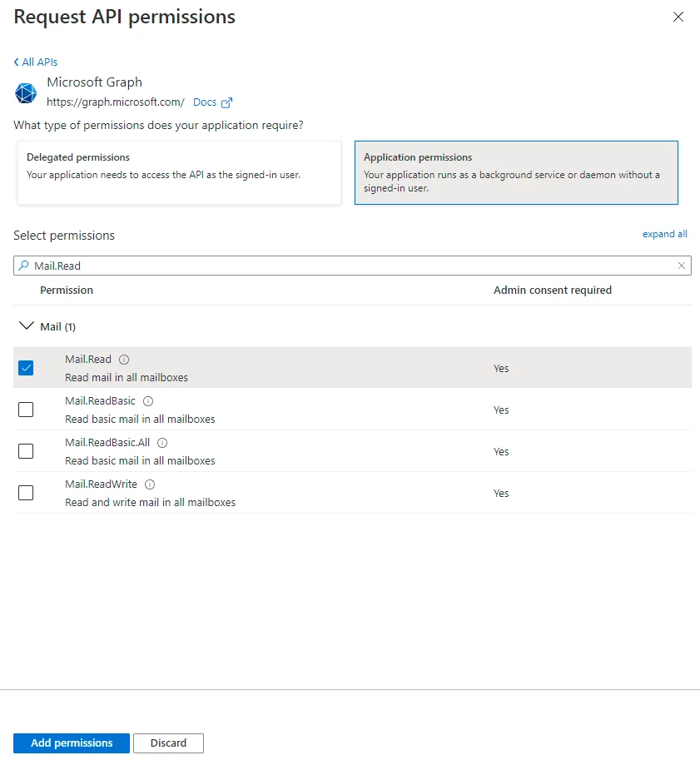Screen dimensions: 700x765
Task: Uncheck the Mail.Read permission checkbox
Action: coord(26,368)
